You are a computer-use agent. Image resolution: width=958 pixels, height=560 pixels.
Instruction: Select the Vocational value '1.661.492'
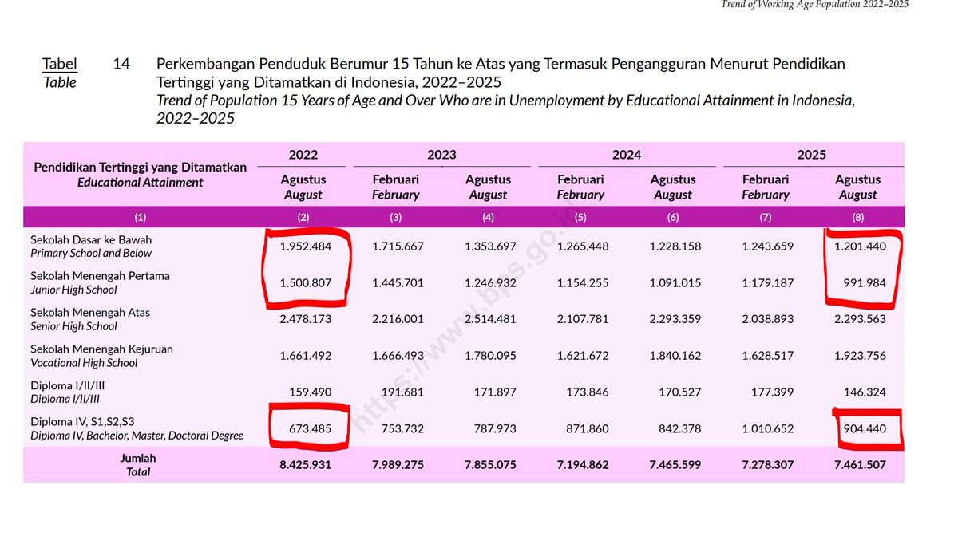click(305, 356)
